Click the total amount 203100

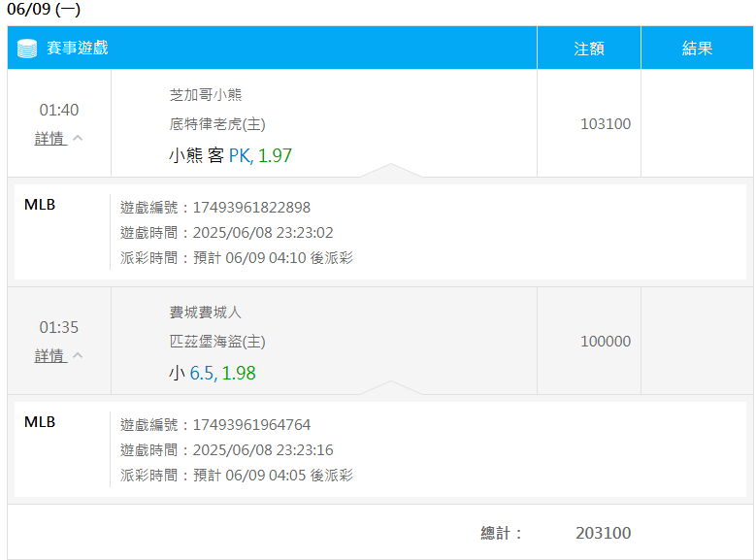click(x=604, y=533)
